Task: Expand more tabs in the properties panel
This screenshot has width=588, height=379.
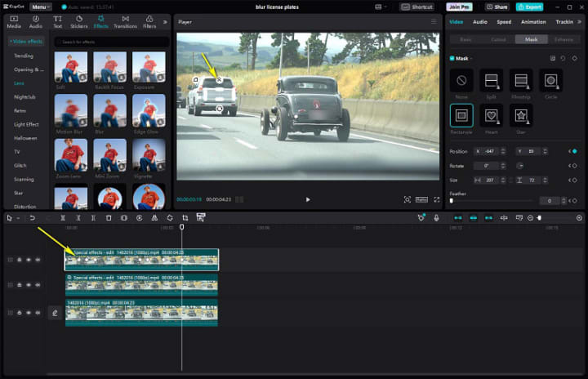Action: click(581, 22)
